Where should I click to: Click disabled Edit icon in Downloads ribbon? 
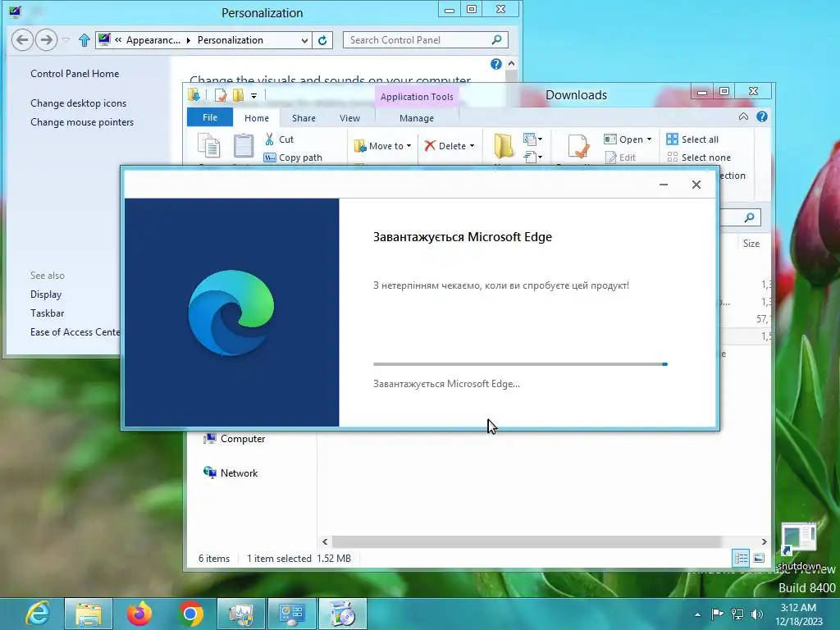pyautogui.click(x=610, y=157)
